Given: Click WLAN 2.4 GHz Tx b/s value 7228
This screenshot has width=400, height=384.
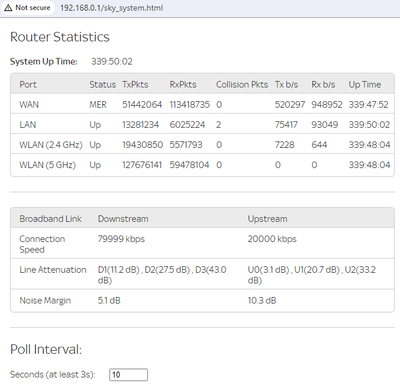Looking at the screenshot, I should click(x=285, y=145).
